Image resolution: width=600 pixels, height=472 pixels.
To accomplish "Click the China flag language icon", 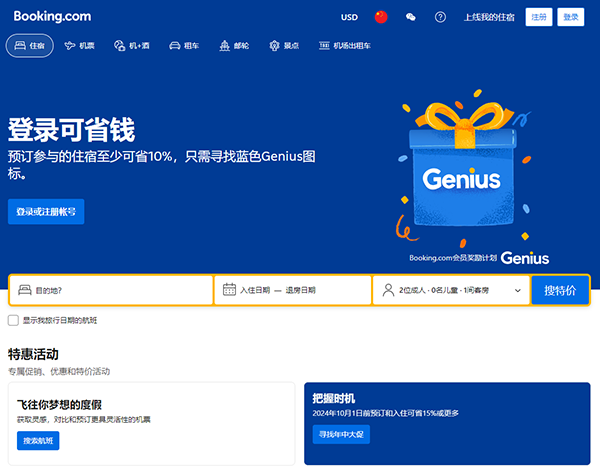I will [x=381, y=17].
